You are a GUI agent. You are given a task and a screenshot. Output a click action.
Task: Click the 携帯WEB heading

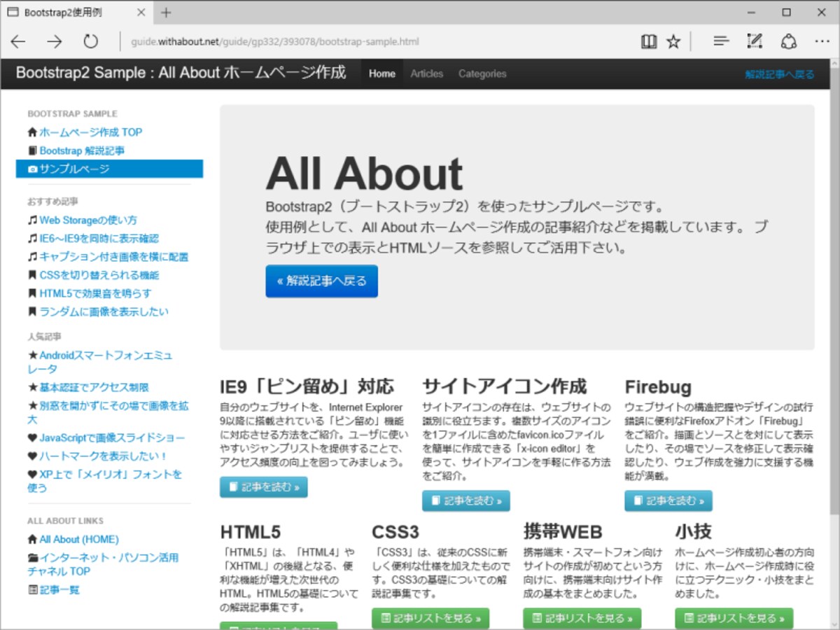[563, 532]
